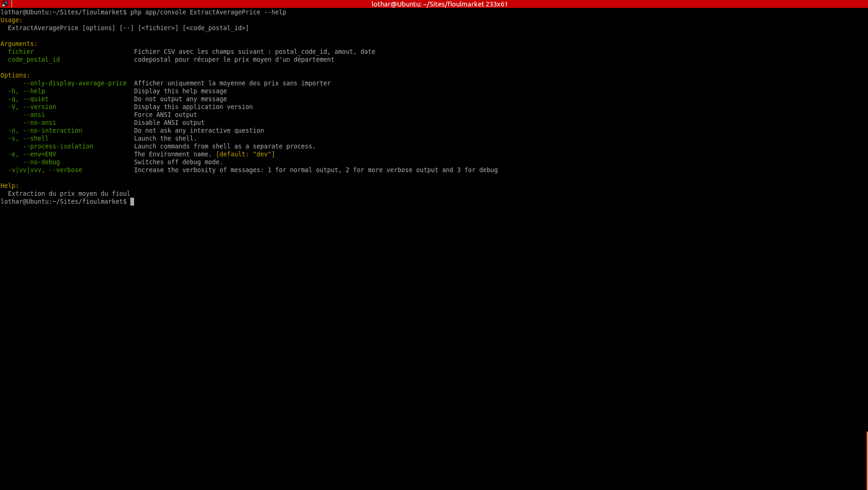This screenshot has height=490, width=868.
Task: Click 'Display this help message' text
Action: tap(180, 91)
